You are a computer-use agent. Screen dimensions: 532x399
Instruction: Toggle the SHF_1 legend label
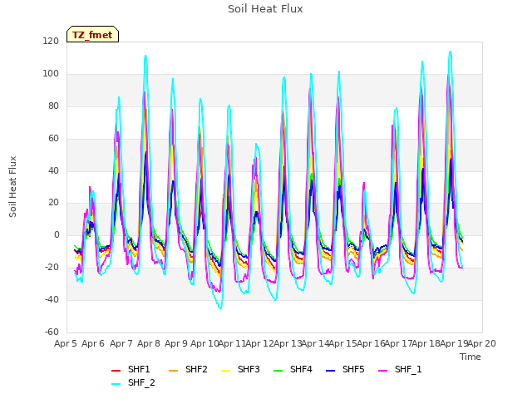pos(408,369)
